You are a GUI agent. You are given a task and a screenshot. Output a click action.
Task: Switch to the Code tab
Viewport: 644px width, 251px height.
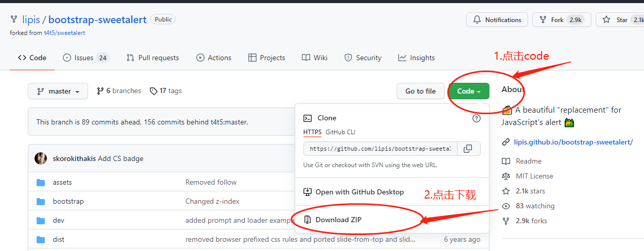32,58
